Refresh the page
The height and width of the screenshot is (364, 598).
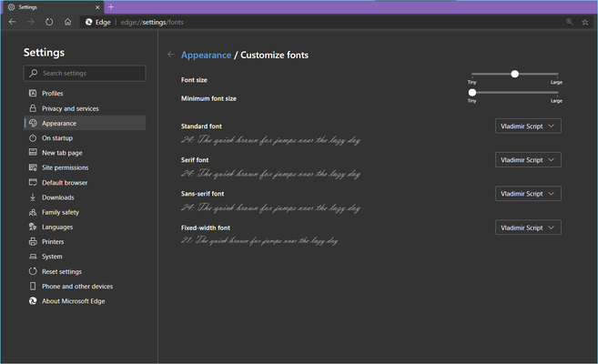click(49, 22)
